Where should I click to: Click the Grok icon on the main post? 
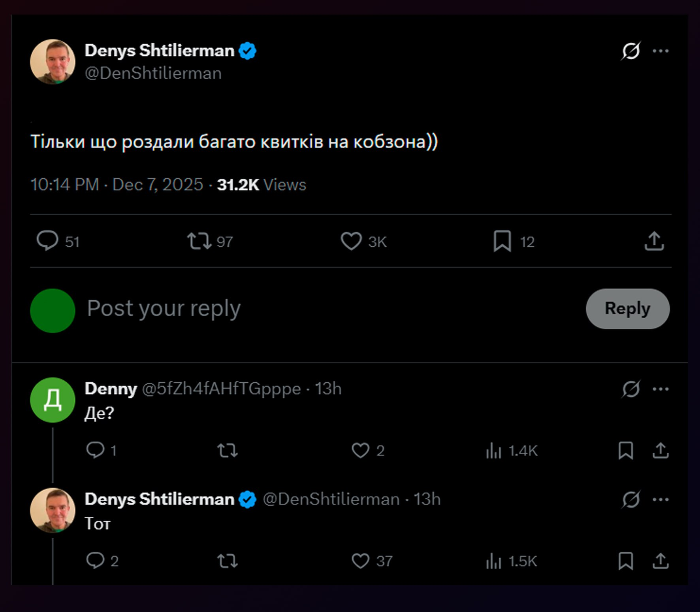[x=631, y=51]
